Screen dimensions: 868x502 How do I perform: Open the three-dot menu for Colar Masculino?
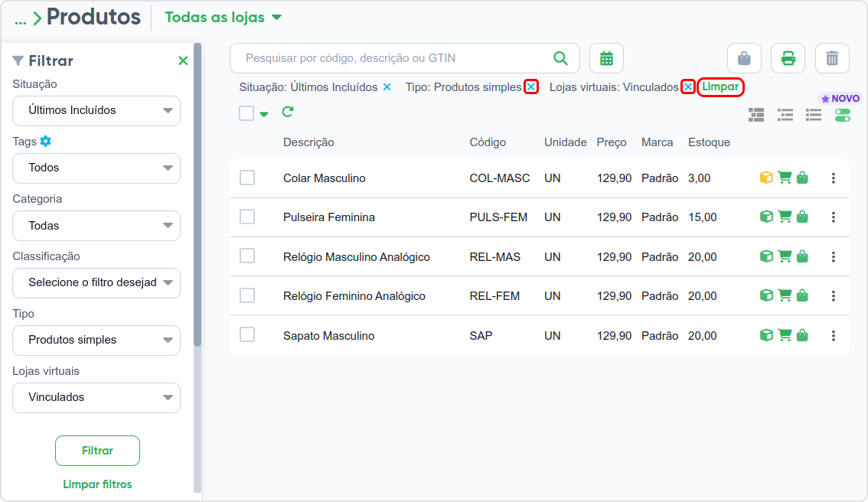pos(833,178)
